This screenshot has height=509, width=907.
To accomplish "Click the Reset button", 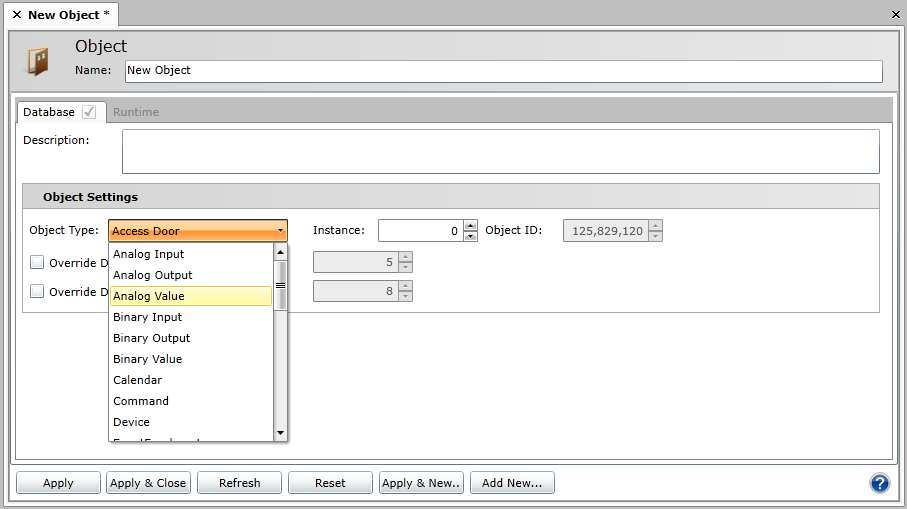I will click(x=330, y=483).
